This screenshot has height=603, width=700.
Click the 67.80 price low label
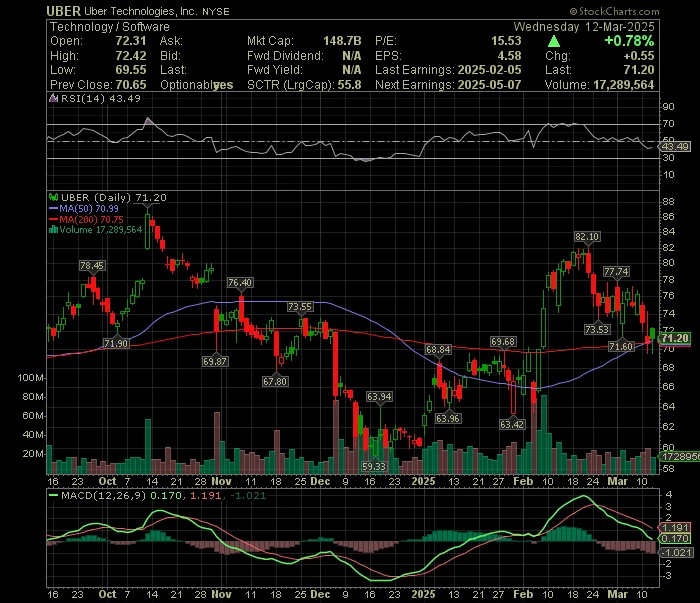point(275,382)
